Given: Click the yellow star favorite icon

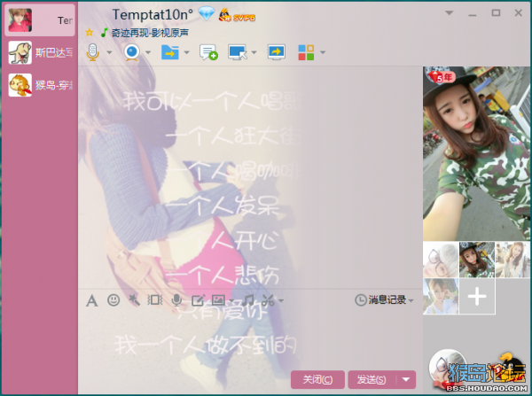Looking at the screenshot, I should click(x=90, y=33).
